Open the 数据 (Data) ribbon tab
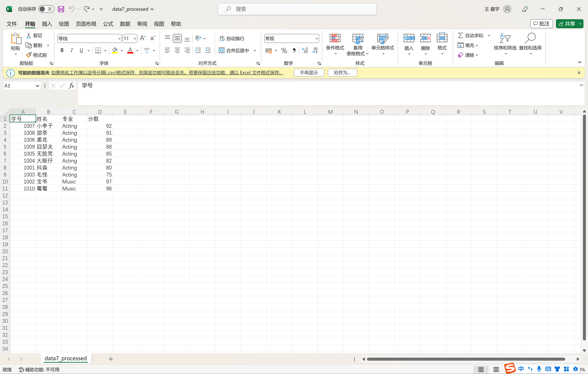The image size is (588, 374). point(125,24)
